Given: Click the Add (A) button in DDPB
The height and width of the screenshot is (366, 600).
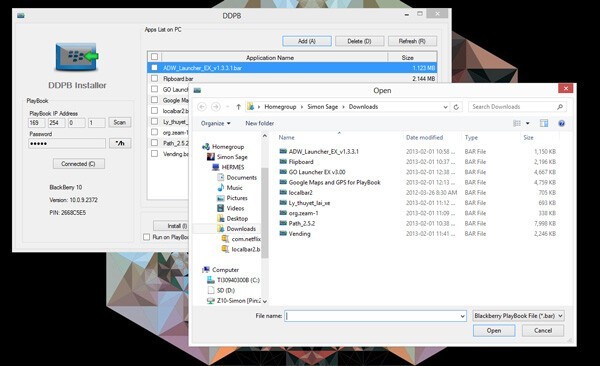Looking at the screenshot, I should point(307,41).
